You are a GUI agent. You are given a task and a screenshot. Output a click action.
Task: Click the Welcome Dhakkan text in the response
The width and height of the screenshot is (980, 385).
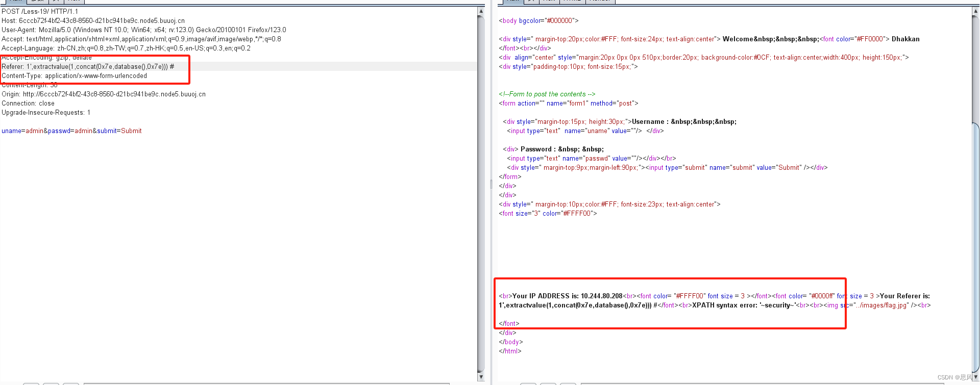[821, 39]
